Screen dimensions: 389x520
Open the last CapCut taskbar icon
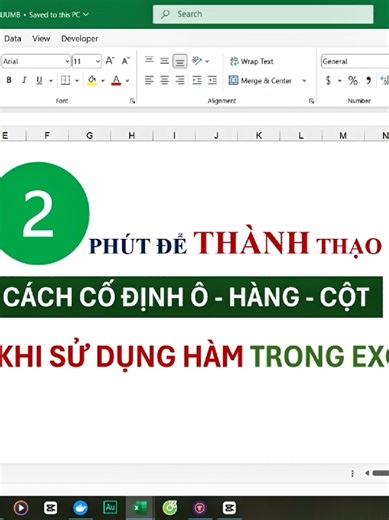(x=229, y=508)
